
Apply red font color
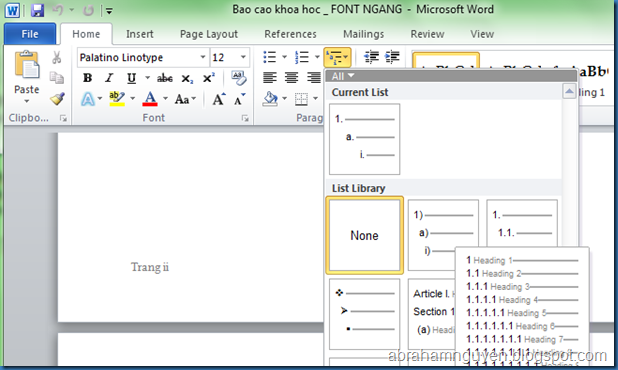150,99
